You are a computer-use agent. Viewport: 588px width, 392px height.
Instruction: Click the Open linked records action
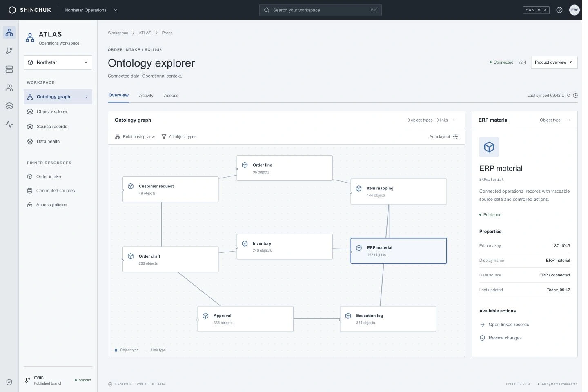click(x=504, y=325)
